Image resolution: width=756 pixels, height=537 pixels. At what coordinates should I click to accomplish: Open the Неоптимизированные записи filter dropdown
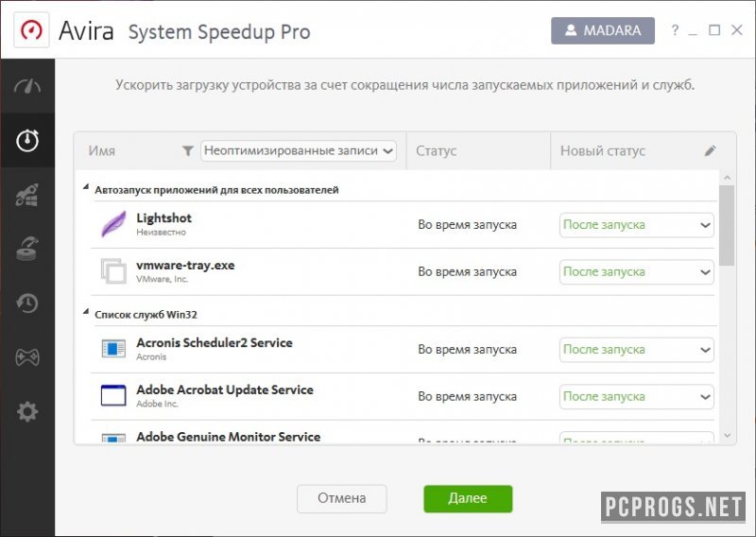click(299, 151)
